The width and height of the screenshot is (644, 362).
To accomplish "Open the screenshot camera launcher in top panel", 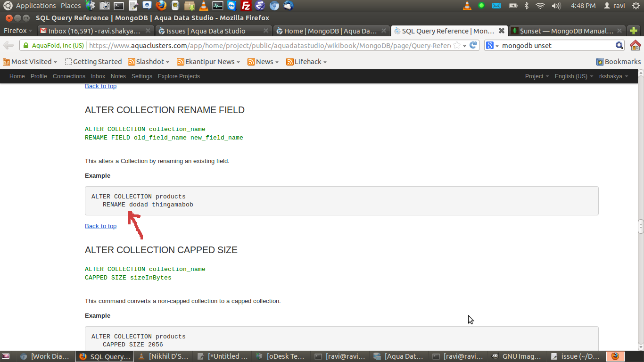I will 105,6.
